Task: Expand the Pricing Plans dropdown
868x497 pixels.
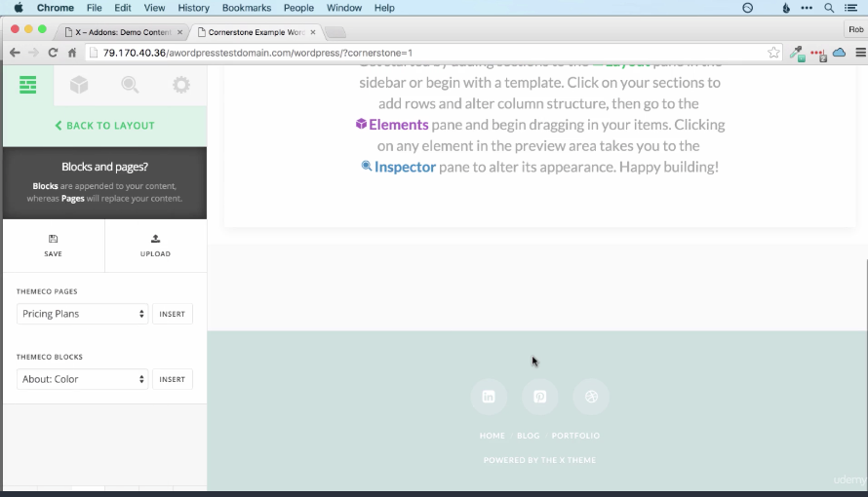Action: pos(83,314)
